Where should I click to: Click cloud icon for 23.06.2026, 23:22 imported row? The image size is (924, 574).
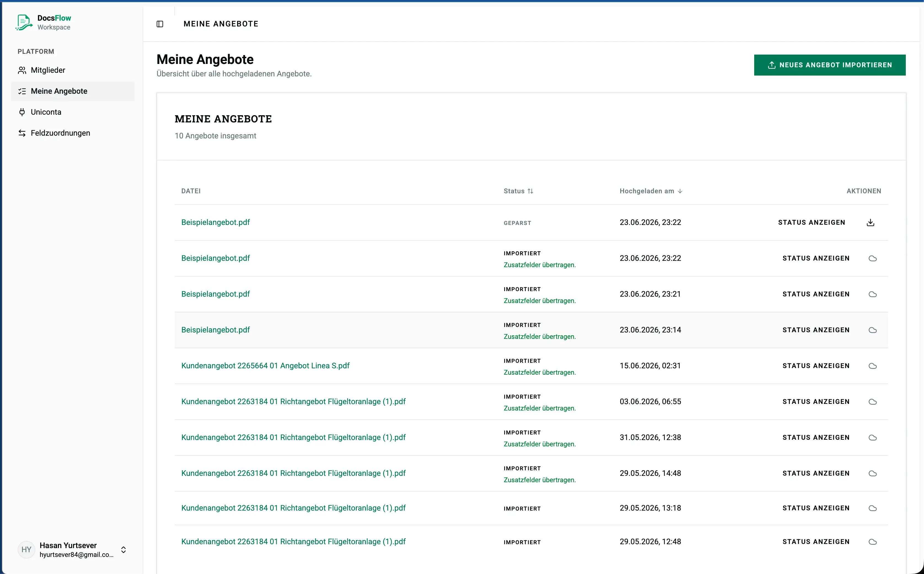pyautogui.click(x=872, y=259)
